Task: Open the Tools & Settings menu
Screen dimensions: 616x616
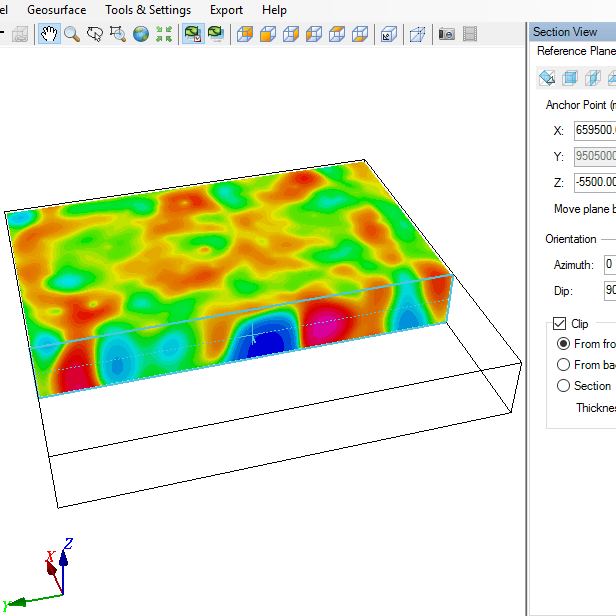Action: (148, 10)
